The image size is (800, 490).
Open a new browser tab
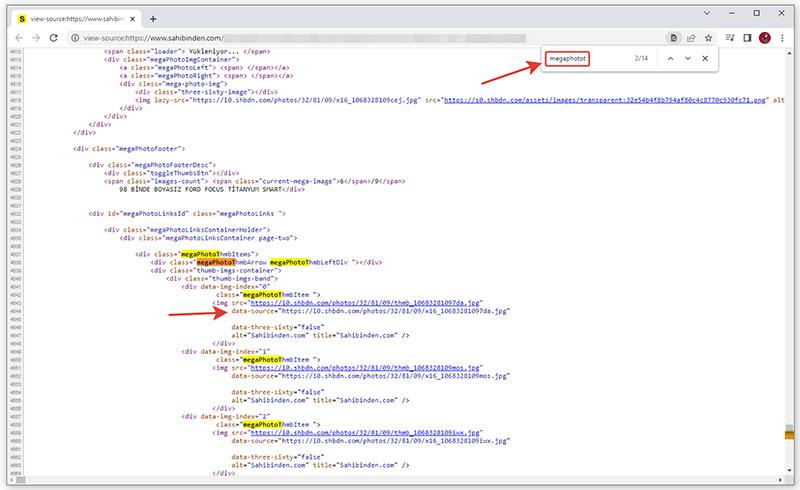(x=153, y=18)
